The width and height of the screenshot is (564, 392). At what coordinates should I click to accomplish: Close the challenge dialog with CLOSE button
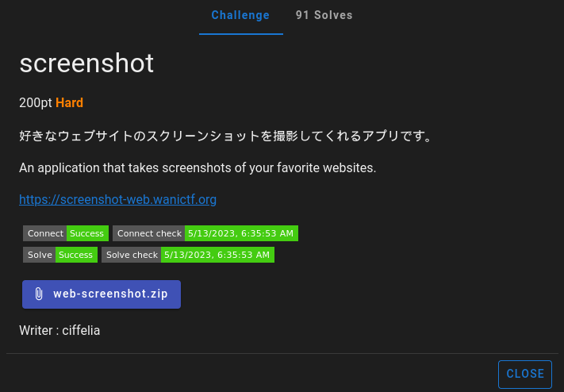coord(525,374)
